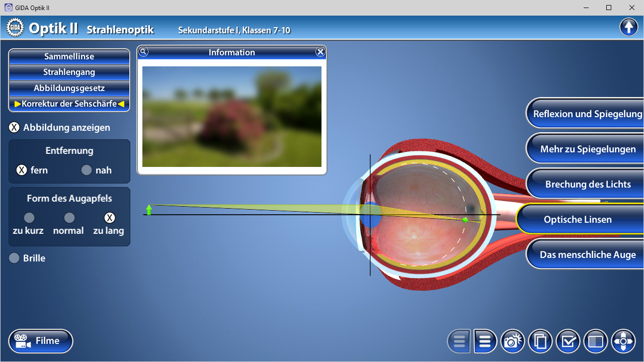Click the magnifier icon in Information panel
This screenshot has height=362, width=644.
[x=143, y=52]
